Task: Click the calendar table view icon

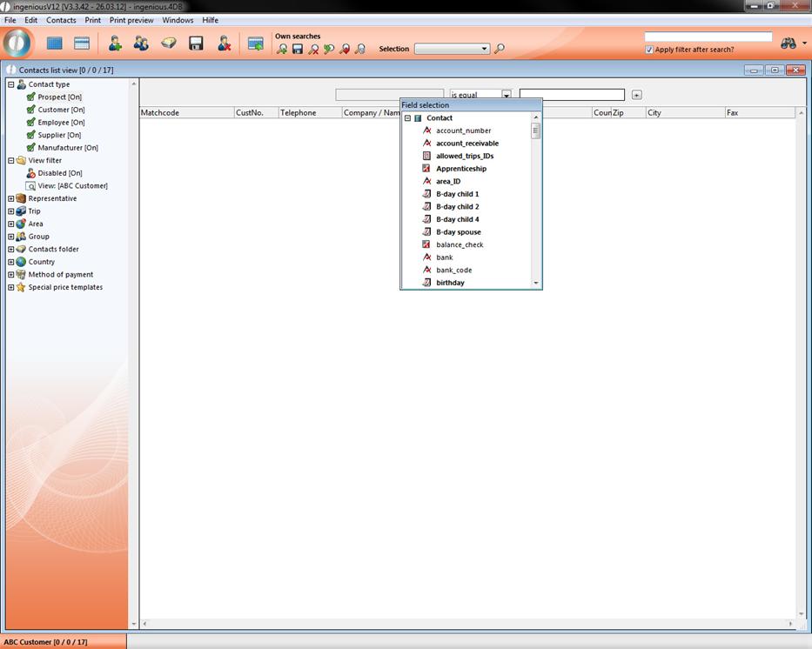Action: [82, 43]
